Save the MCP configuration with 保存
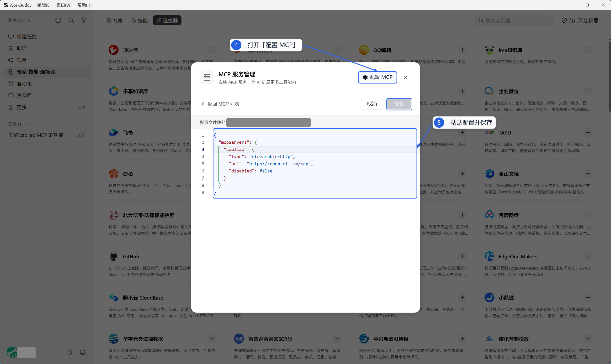 (399, 104)
